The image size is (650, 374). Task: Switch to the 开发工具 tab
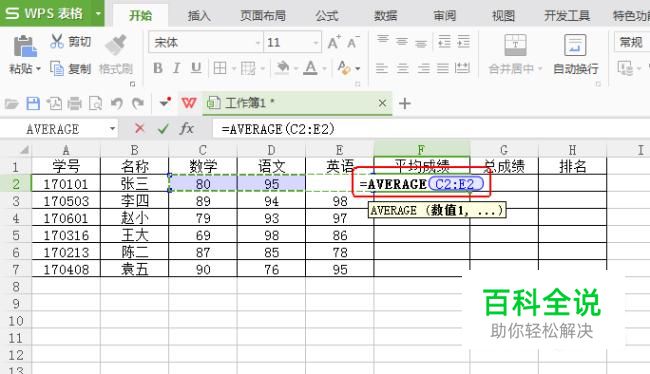567,16
